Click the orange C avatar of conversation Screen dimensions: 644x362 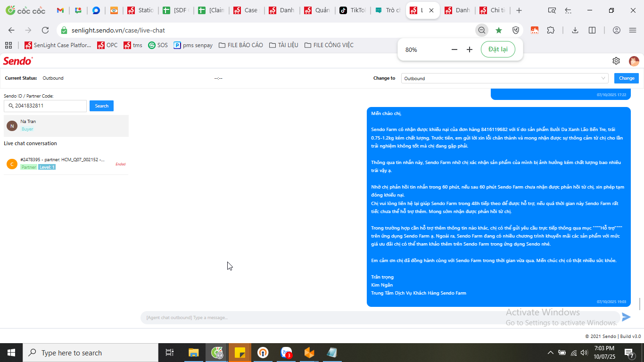12,164
